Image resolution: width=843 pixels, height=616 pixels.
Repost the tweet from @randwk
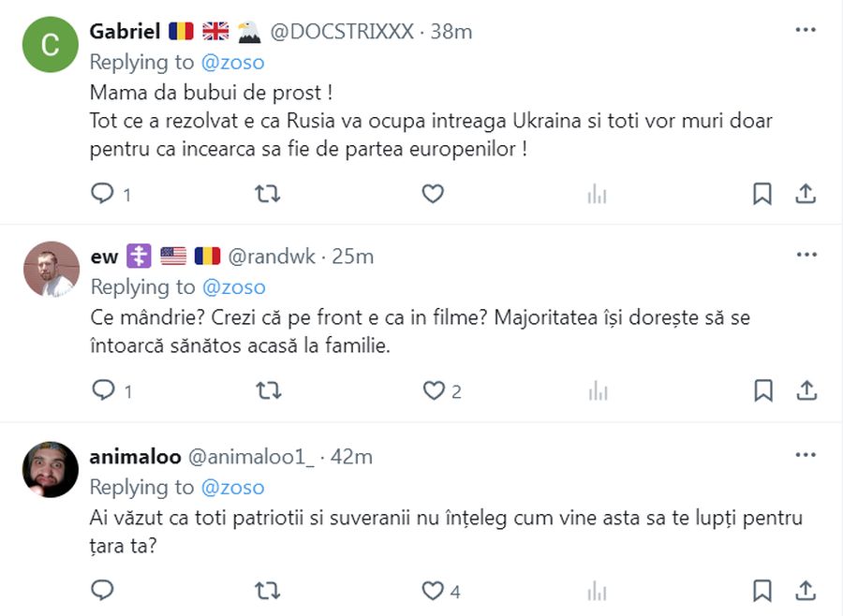268,390
